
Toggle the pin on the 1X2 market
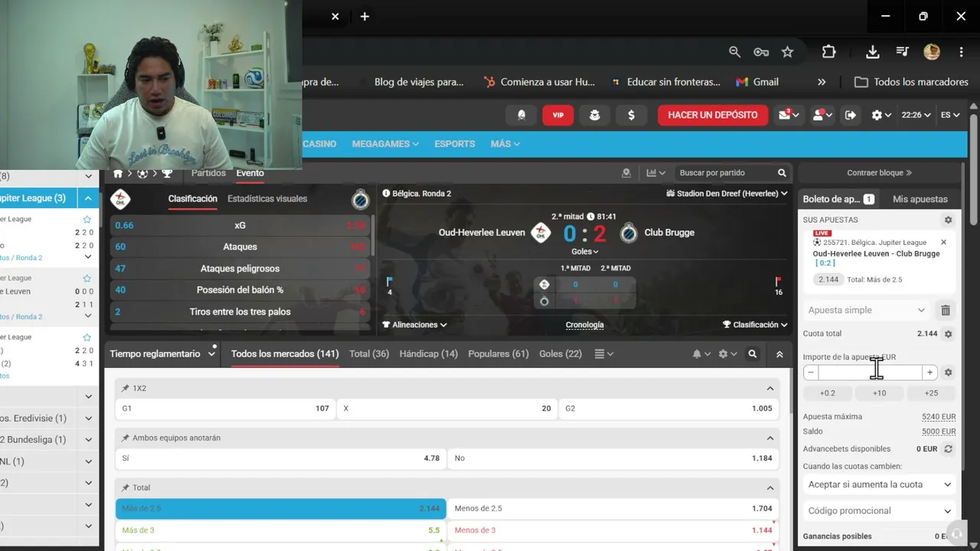pos(126,388)
